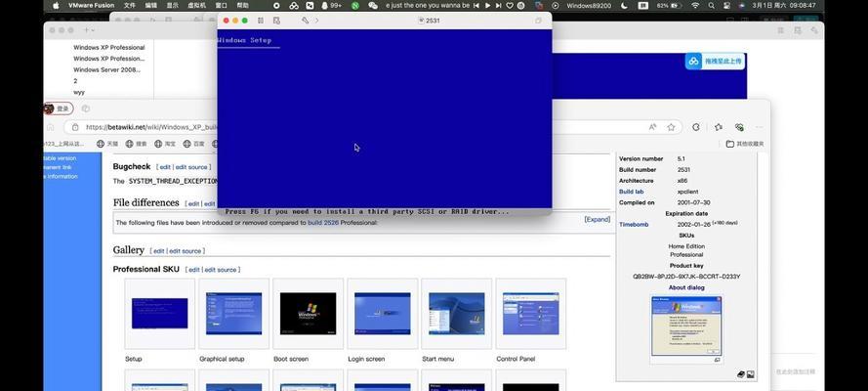Screen dimensions: 868x391
Task: Click edit source link beside Bugcheck heading
Action: (191, 167)
